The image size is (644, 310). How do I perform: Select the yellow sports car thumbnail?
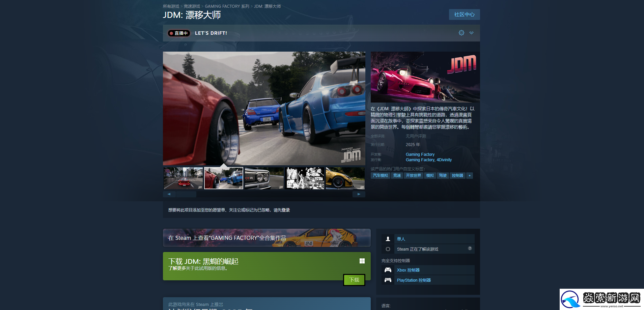coord(345,178)
